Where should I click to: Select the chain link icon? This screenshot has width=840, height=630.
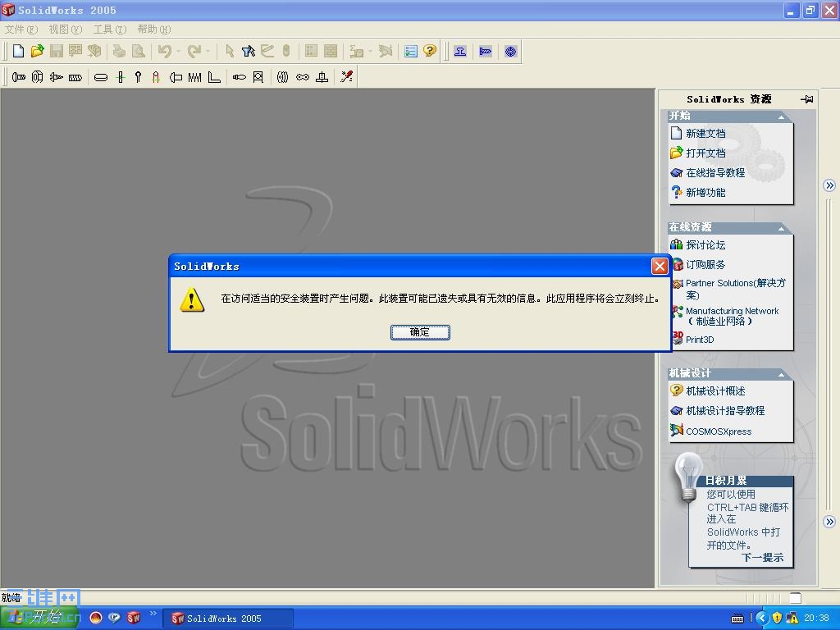point(303,77)
